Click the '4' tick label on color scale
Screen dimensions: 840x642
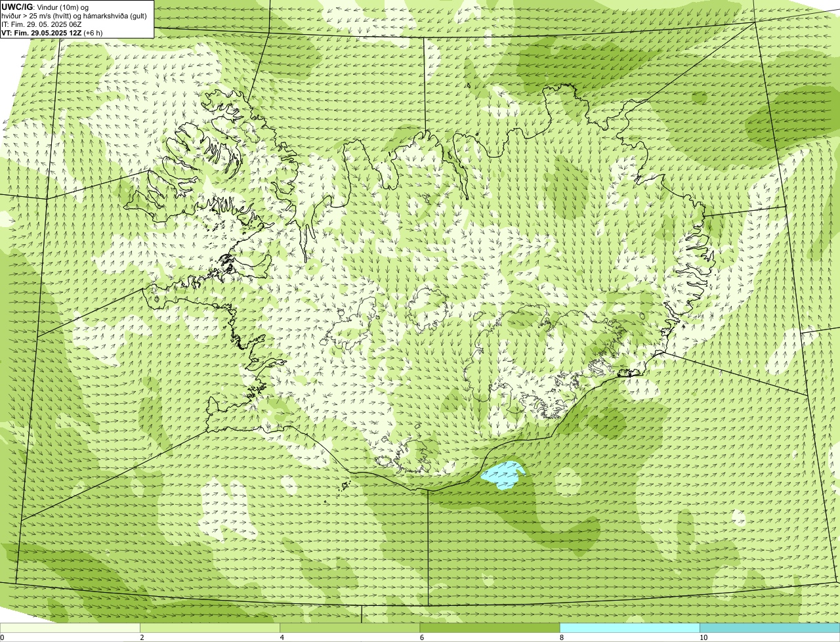pos(282,637)
